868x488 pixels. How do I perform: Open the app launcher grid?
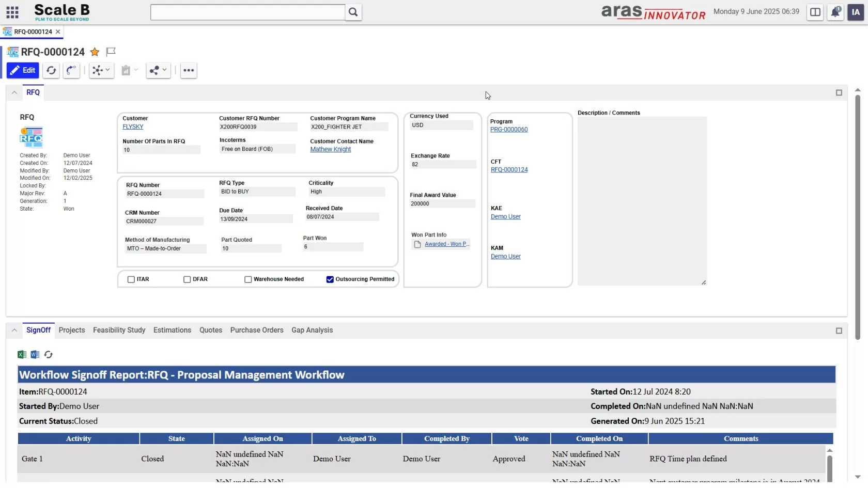[x=12, y=12]
